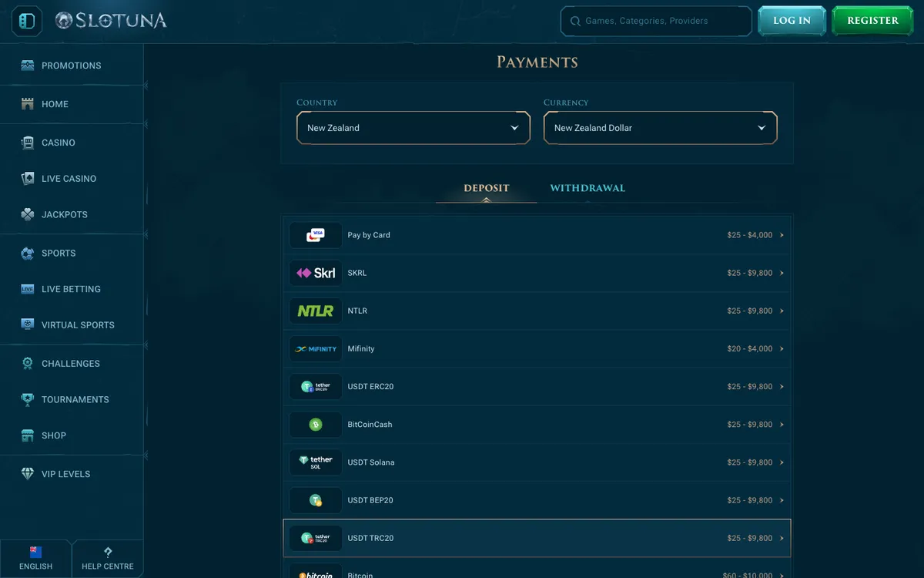
Task: Expand the USDT ERC20 row arrow
Action: click(782, 386)
